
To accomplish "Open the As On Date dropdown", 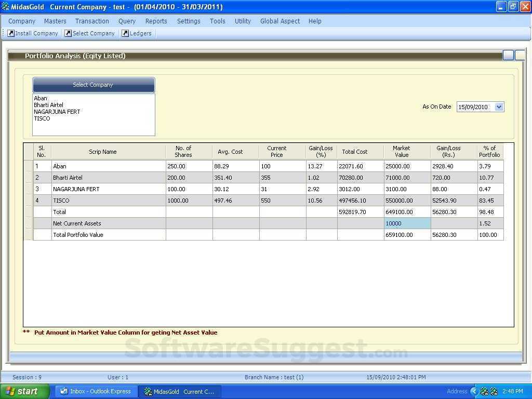I will [x=498, y=107].
